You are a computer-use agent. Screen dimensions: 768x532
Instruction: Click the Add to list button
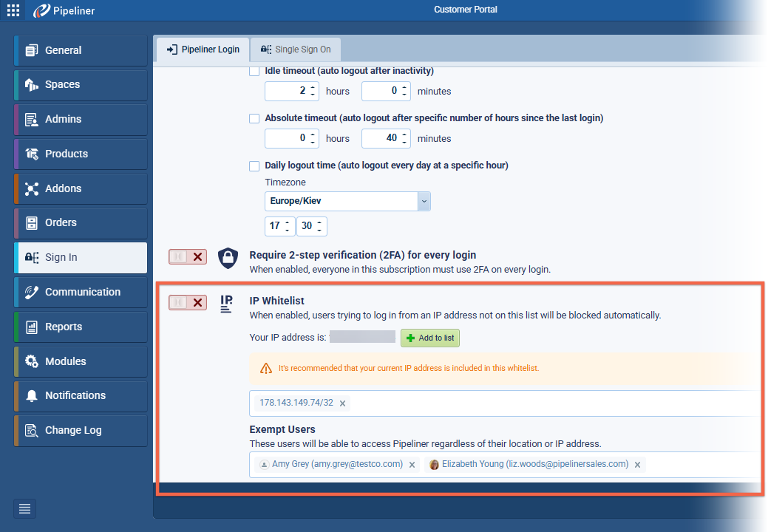pos(429,338)
